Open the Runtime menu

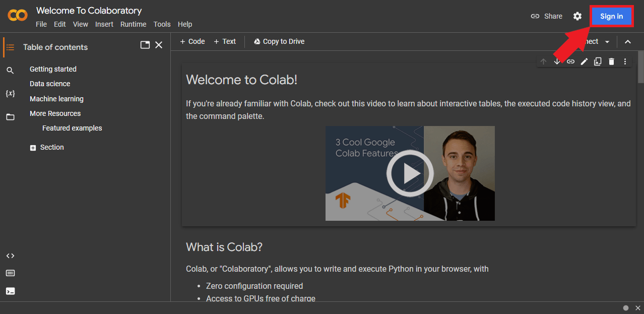(133, 24)
